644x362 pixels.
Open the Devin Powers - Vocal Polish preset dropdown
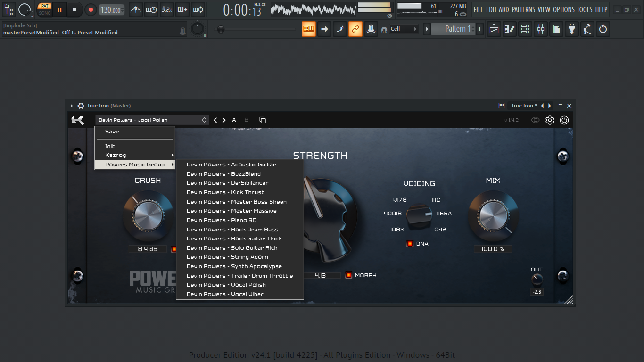[x=152, y=120]
